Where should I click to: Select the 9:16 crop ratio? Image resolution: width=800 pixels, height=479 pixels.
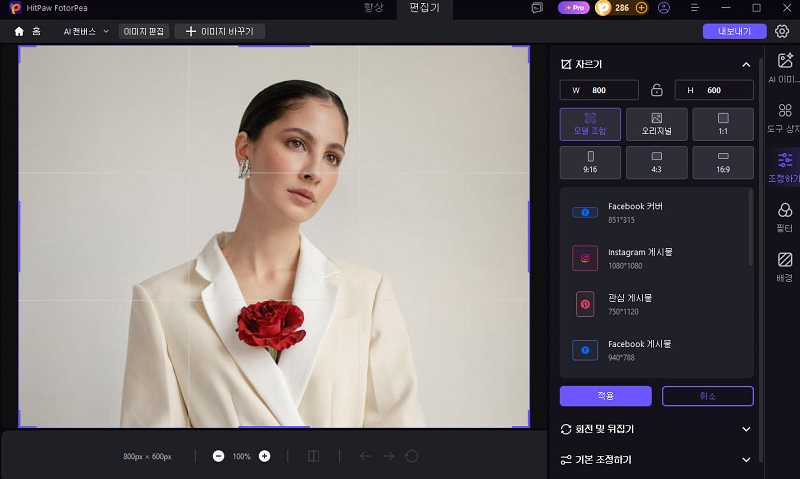590,162
